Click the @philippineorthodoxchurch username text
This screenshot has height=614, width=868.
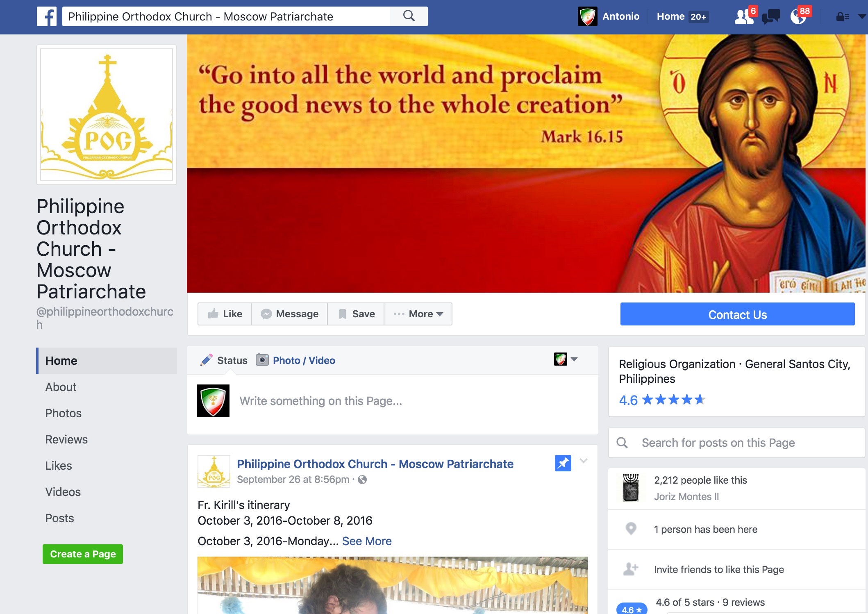click(x=105, y=318)
